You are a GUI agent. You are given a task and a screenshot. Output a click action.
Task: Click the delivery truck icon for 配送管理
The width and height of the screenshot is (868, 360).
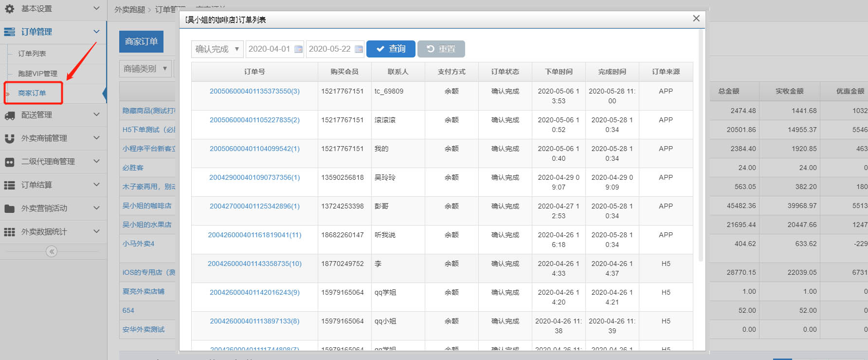[9, 115]
